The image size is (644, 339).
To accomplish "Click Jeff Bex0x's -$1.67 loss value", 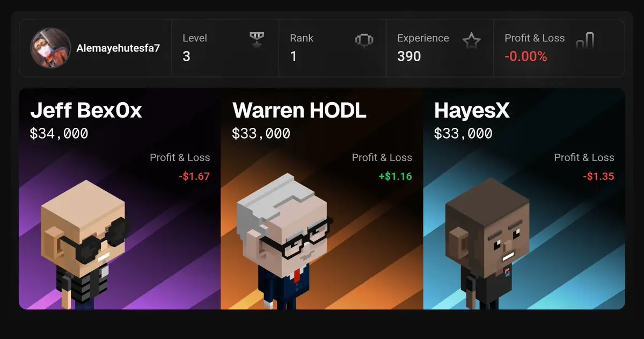I will pyautogui.click(x=194, y=176).
